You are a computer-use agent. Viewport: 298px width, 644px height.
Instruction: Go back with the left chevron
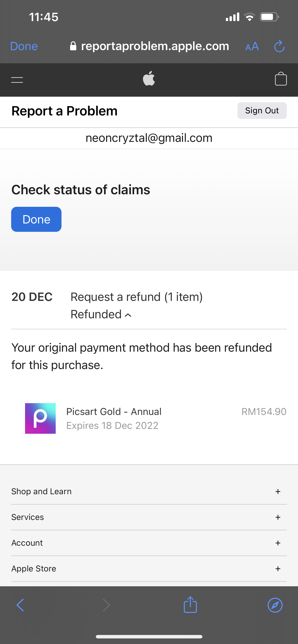(20, 605)
